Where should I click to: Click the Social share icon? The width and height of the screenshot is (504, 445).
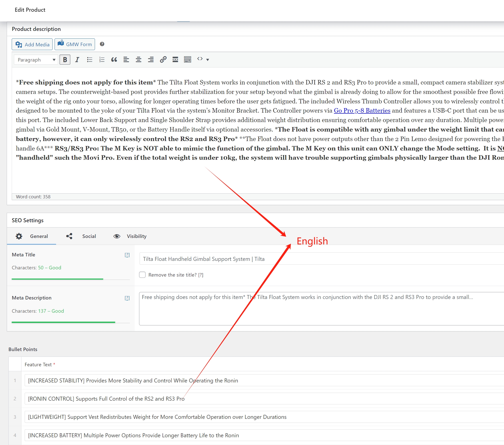point(69,236)
